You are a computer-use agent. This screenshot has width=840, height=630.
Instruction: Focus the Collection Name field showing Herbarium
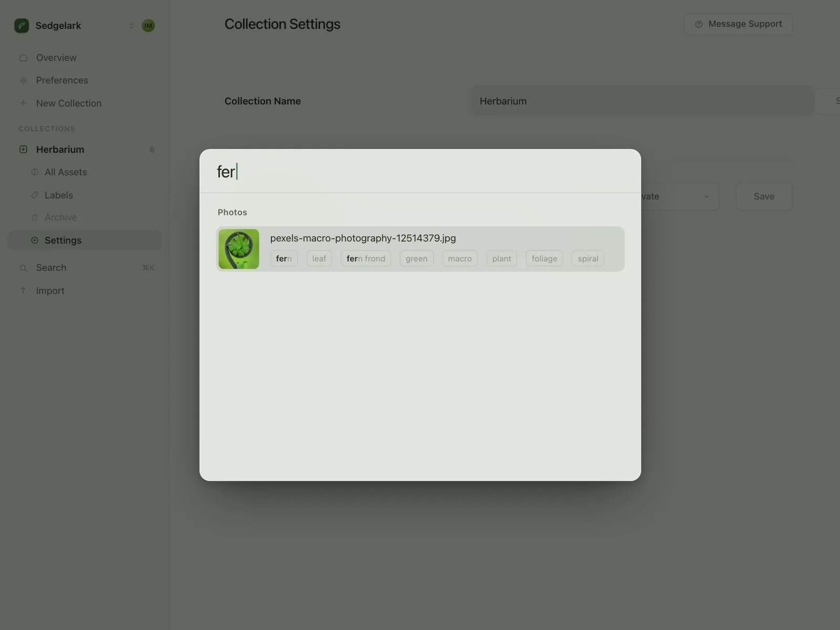point(642,101)
